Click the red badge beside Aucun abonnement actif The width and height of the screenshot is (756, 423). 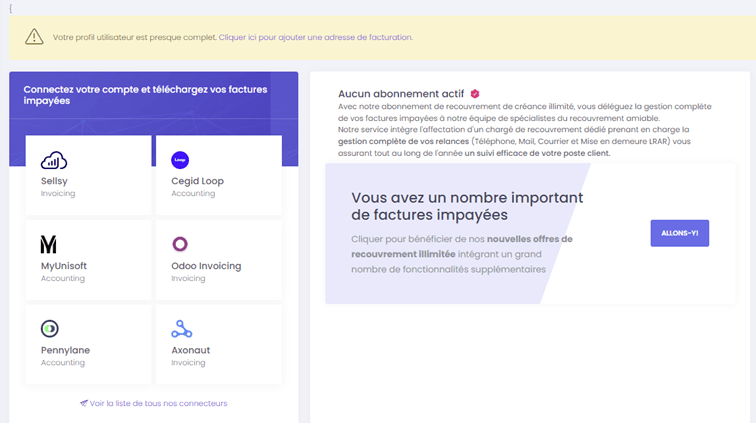pyautogui.click(x=475, y=93)
